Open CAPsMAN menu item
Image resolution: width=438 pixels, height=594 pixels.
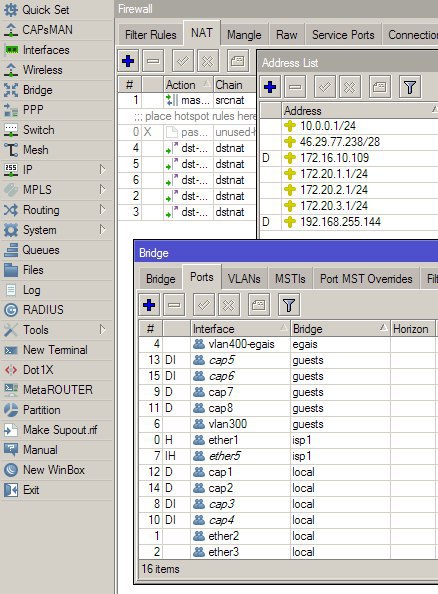57,30
